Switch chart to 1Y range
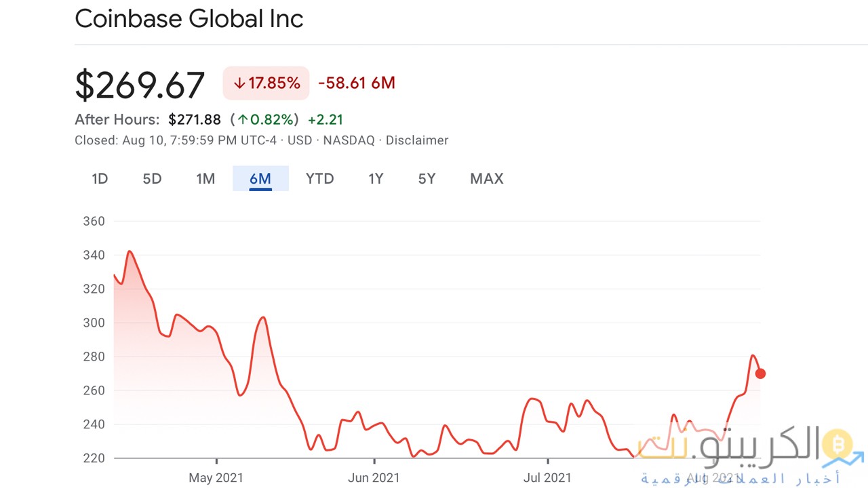Screen dimensions: 868x488 [376, 179]
